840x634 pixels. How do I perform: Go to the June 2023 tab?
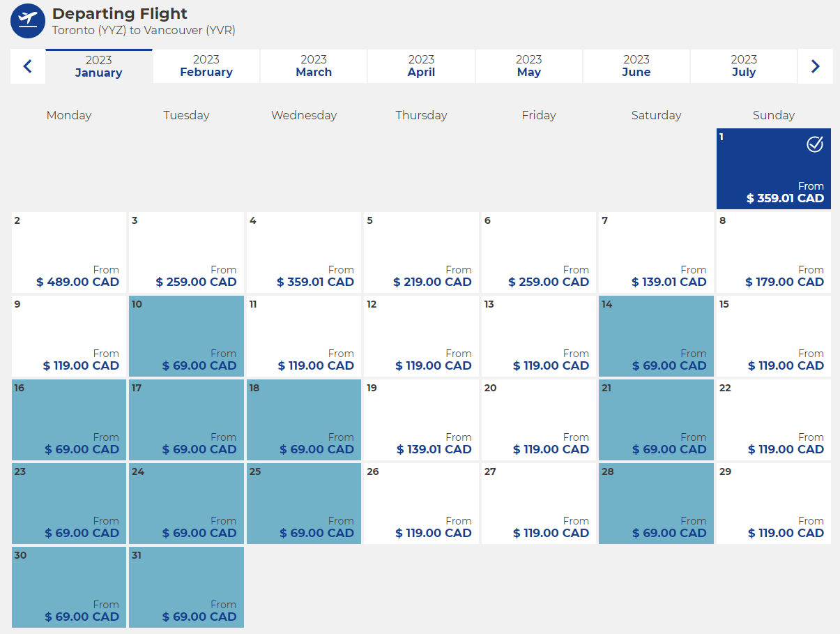[636, 66]
